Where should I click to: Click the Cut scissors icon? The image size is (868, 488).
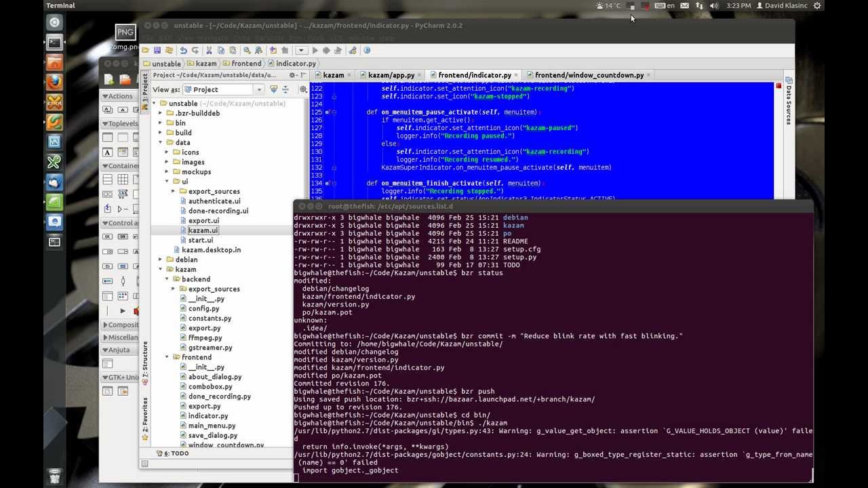click(x=209, y=50)
